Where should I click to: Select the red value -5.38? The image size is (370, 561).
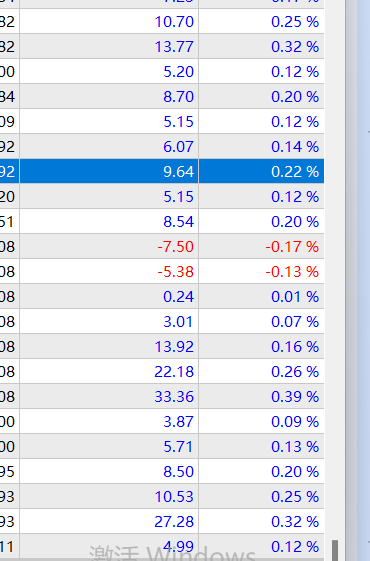pos(175,272)
